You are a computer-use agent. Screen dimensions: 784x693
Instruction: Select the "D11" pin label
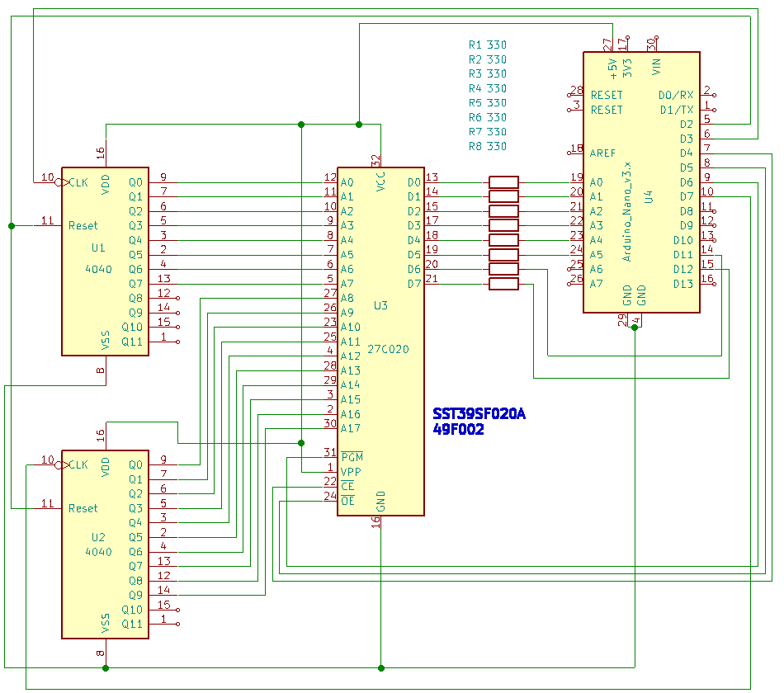tap(683, 255)
